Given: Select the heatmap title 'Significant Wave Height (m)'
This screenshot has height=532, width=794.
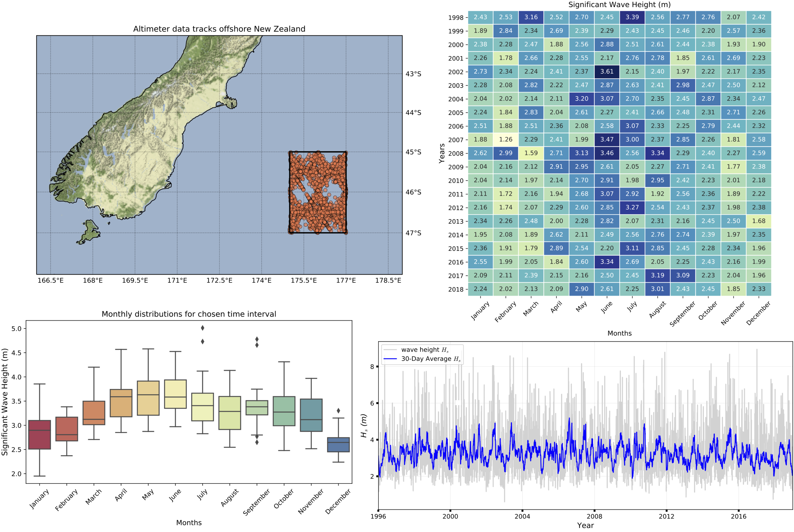Looking at the screenshot, I should point(620,5).
